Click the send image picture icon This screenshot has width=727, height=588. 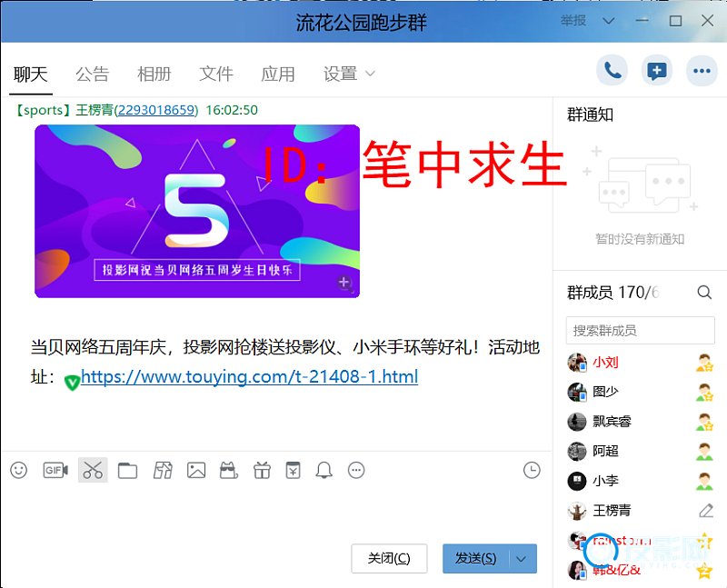(x=196, y=470)
